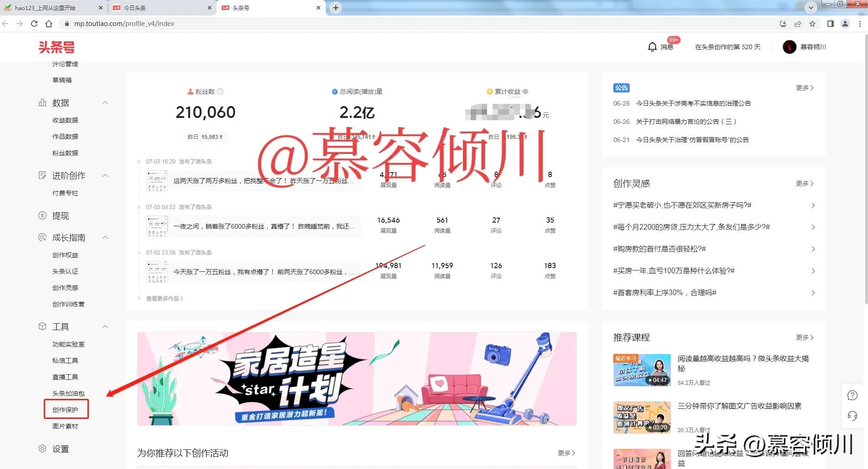Select the 进阶创作 advanced creation icon
The image size is (868, 469).
41,175
